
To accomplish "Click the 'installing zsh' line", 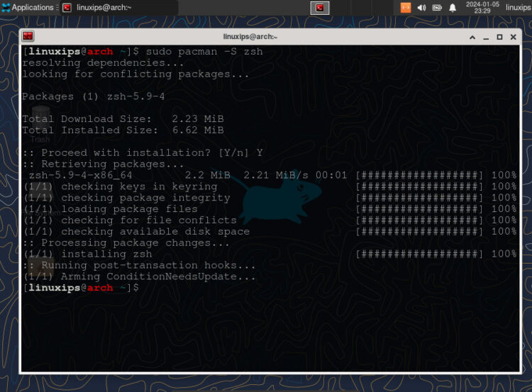I will tap(87, 254).
